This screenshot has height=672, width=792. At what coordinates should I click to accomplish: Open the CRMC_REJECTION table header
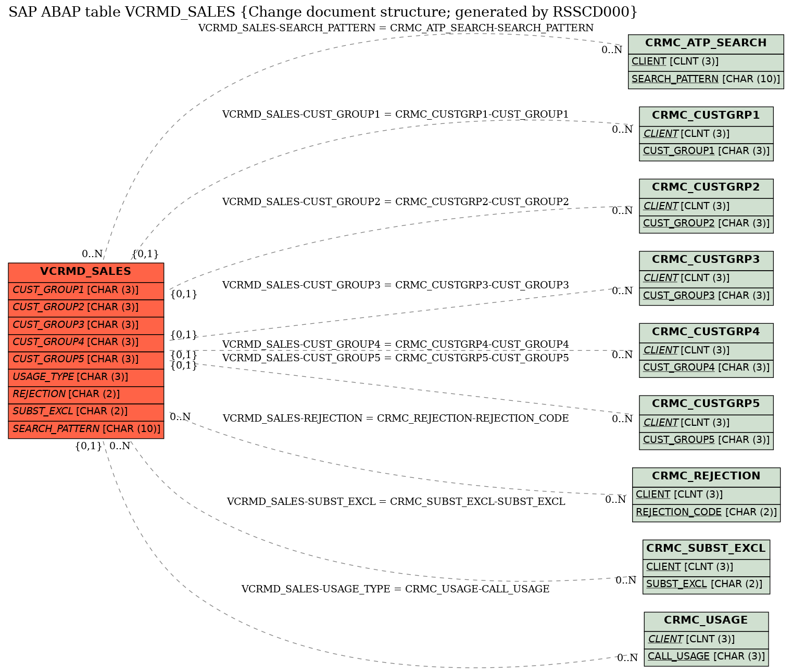(706, 476)
